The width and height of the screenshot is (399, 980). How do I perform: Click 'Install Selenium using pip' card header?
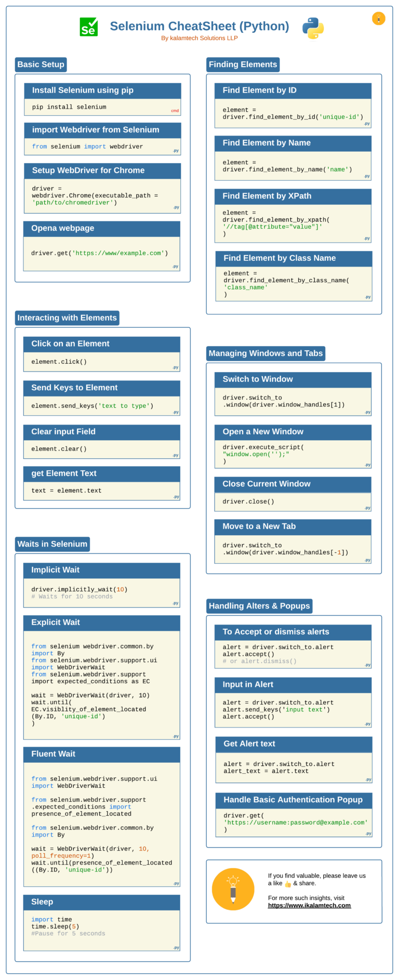coord(103,90)
